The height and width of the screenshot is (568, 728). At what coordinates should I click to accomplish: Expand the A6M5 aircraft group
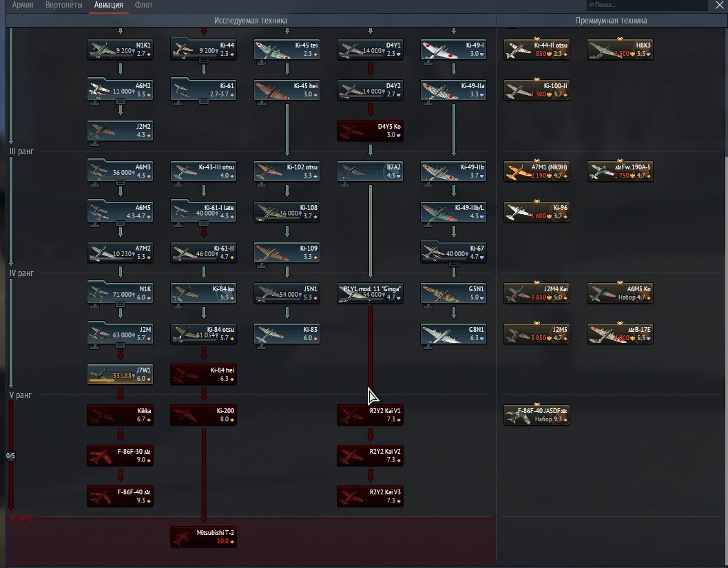click(x=121, y=211)
